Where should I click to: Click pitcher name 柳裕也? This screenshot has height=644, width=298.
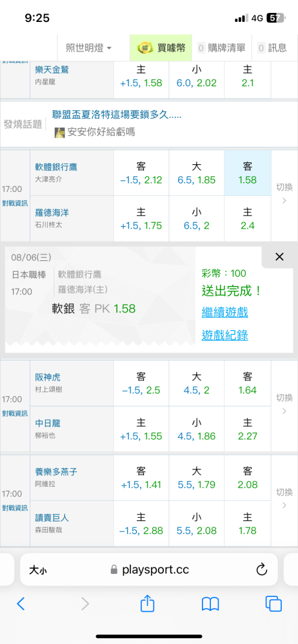pos(45,435)
